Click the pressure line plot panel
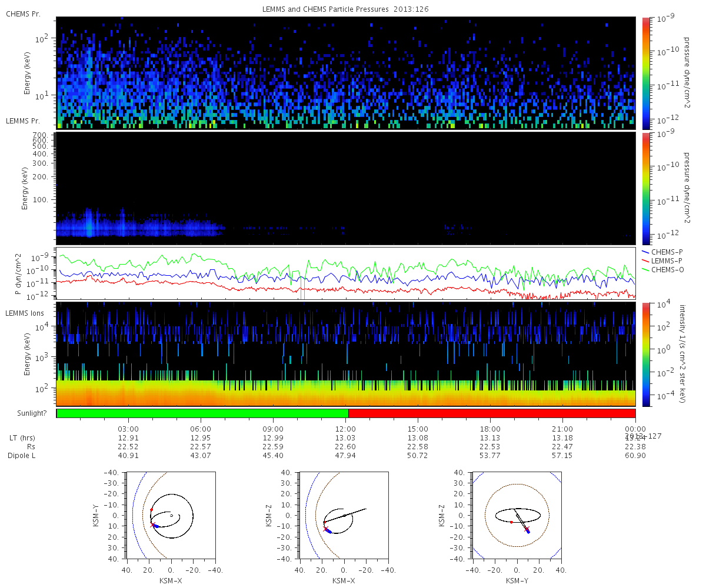 click(x=346, y=273)
